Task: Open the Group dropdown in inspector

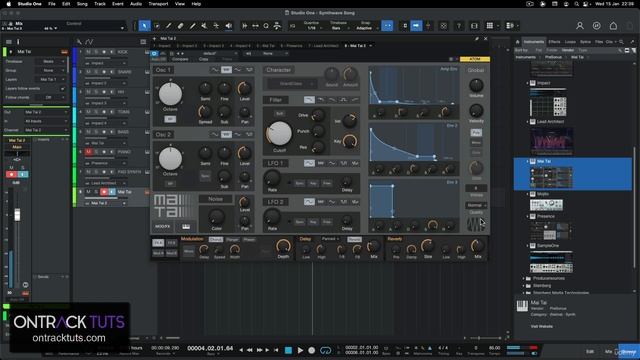Action: [x=51, y=71]
